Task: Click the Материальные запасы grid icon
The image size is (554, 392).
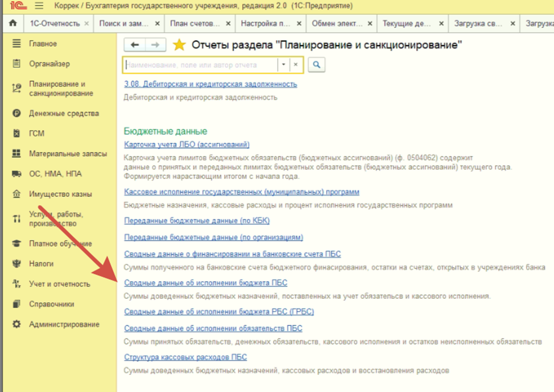Action: [16, 154]
